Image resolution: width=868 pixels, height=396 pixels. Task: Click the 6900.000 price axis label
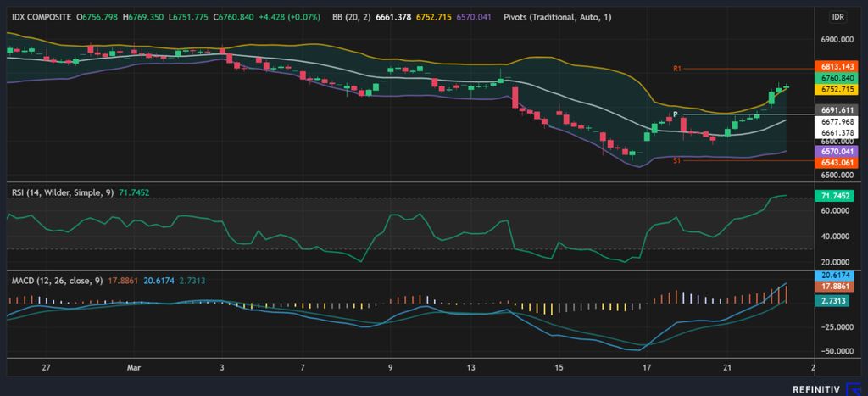[x=837, y=39]
